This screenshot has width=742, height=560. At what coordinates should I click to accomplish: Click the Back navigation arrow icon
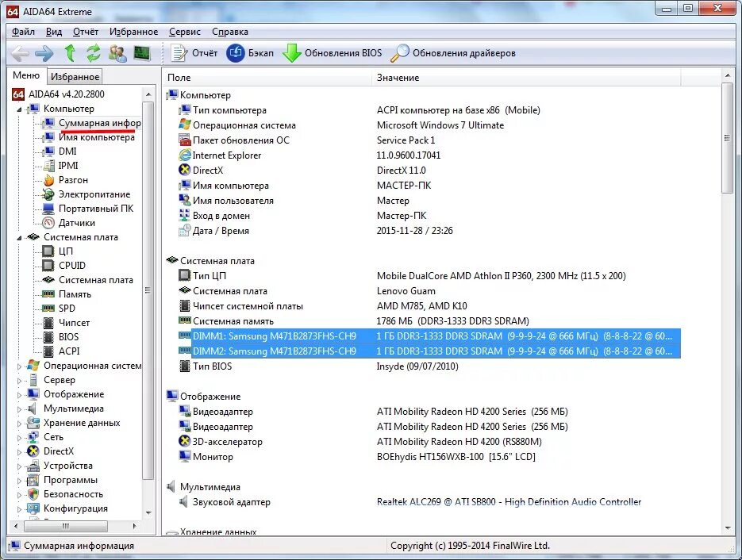pyautogui.click(x=19, y=53)
